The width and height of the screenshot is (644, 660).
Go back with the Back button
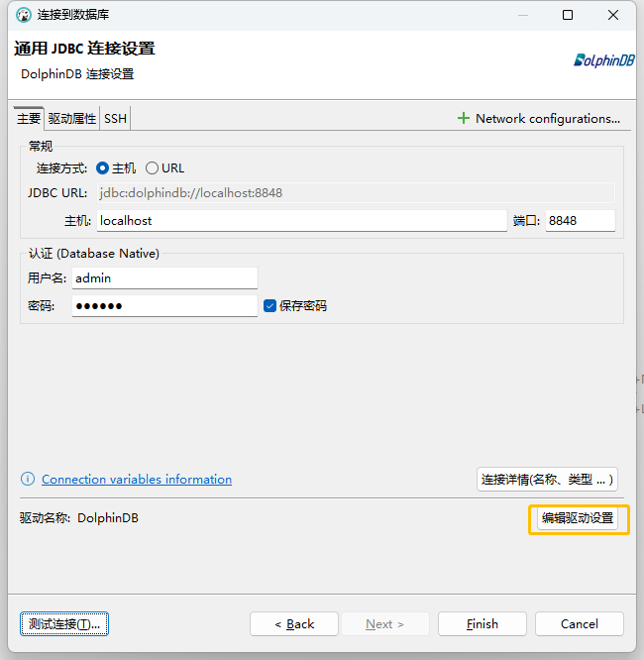294,624
